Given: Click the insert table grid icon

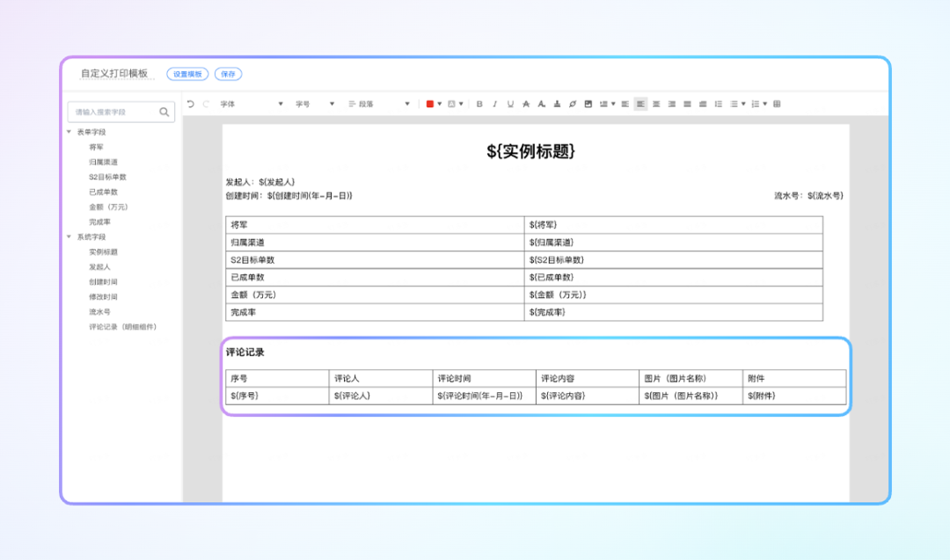Looking at the screenshot, I should [x=777, y=104].
